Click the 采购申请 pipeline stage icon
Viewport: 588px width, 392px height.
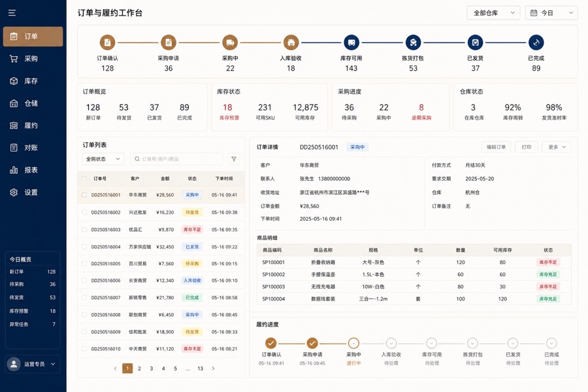coord(169,42)
